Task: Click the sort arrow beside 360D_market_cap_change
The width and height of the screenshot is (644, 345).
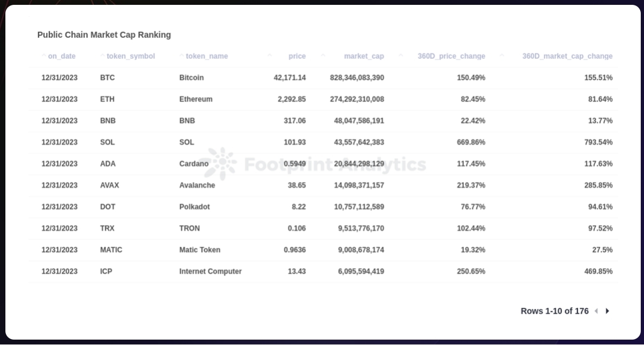Action: tap(502, 56)
